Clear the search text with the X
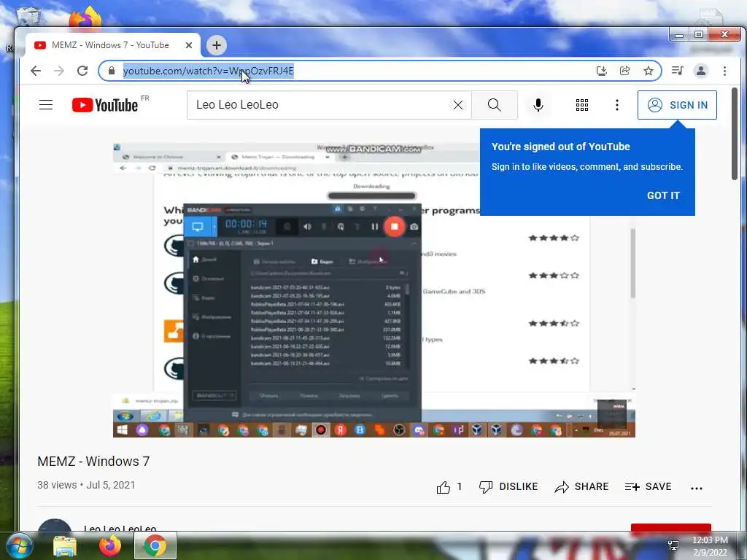The height and width of the screenshot is (560, 747). 458,105
